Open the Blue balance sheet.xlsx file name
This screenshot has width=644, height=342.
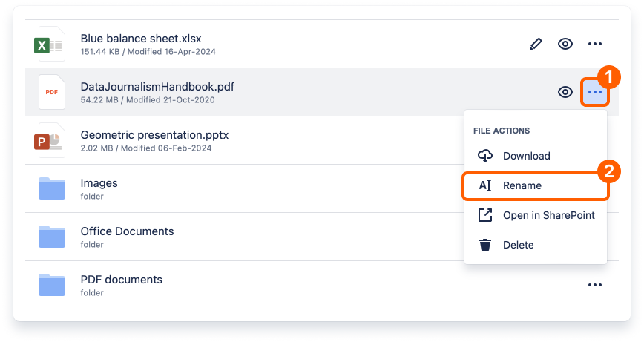(141, 39)
